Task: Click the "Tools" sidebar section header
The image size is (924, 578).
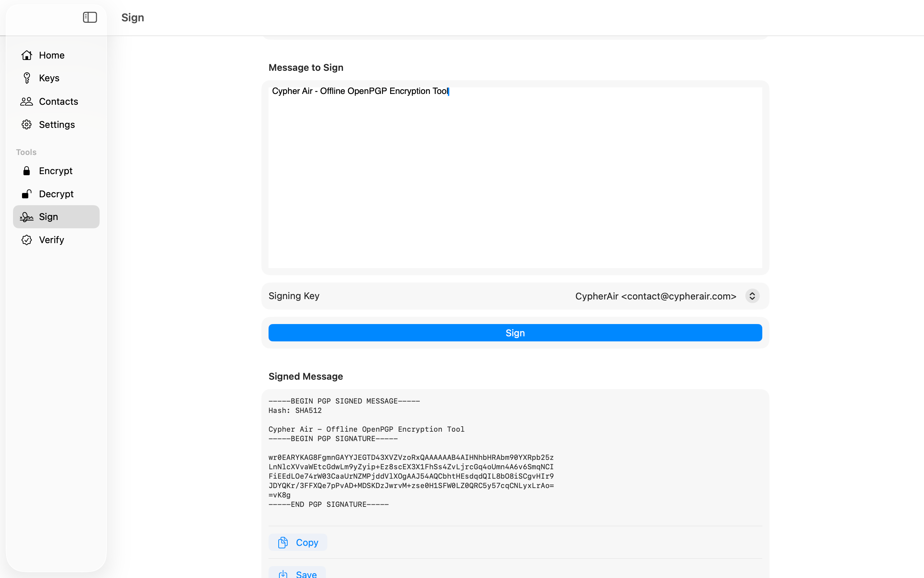Action: pyautogui.click(x=26, y=152)
